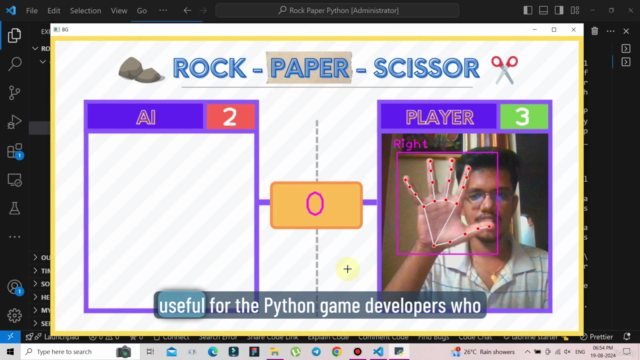The height and width of the screenshot is (360, 640).
Task: Click the remote window status bar button
Action: tap(10, 337)
